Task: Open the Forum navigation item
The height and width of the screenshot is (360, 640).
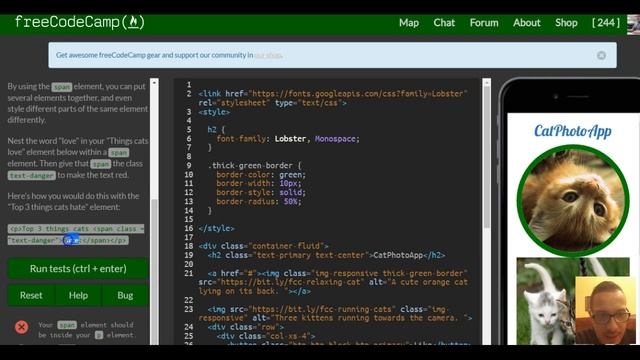Action: tap(484, 23)
